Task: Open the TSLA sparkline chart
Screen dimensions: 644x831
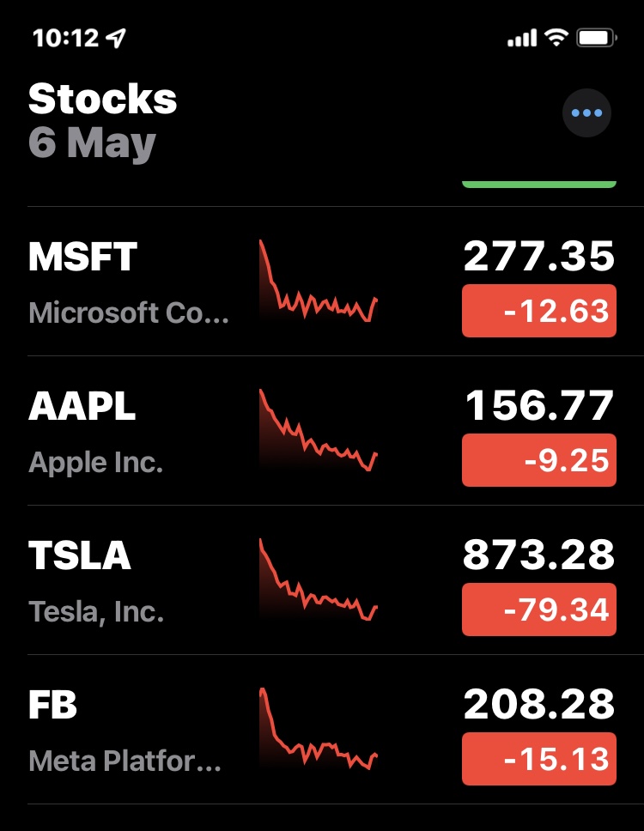Action: pos(318,579)
